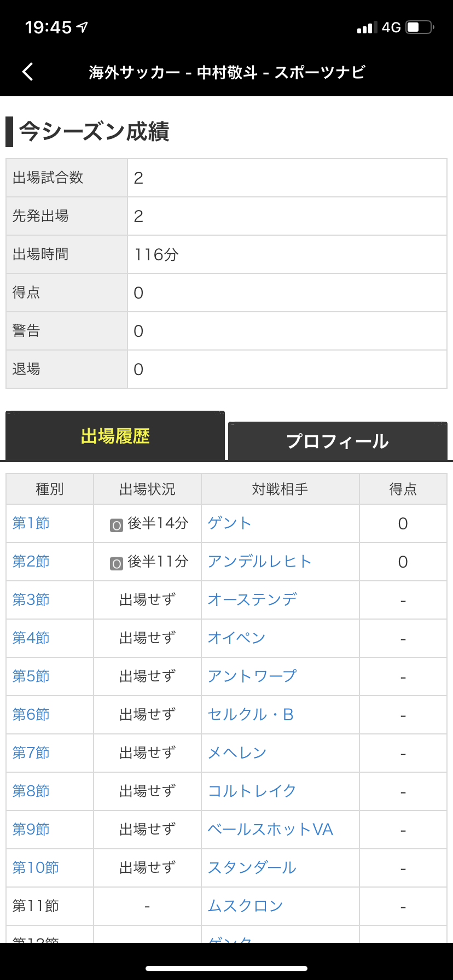Open the 第5節 match link
Viewport: 453px width, 980px height.
coord(31,676)
